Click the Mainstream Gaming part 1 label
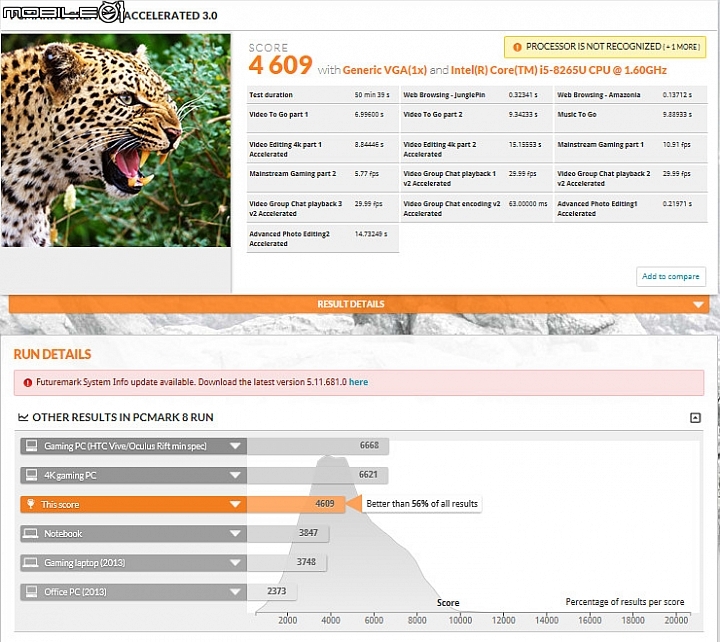 point(601,145)
